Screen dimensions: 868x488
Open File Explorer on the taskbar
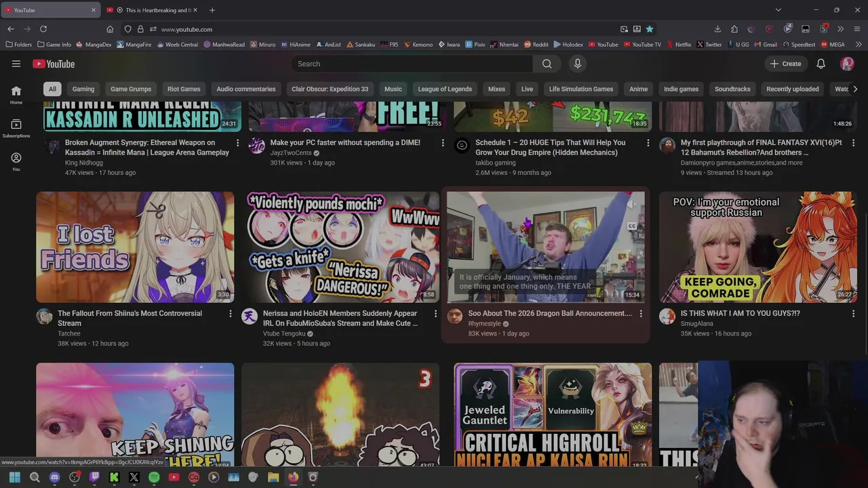[273, 477]
